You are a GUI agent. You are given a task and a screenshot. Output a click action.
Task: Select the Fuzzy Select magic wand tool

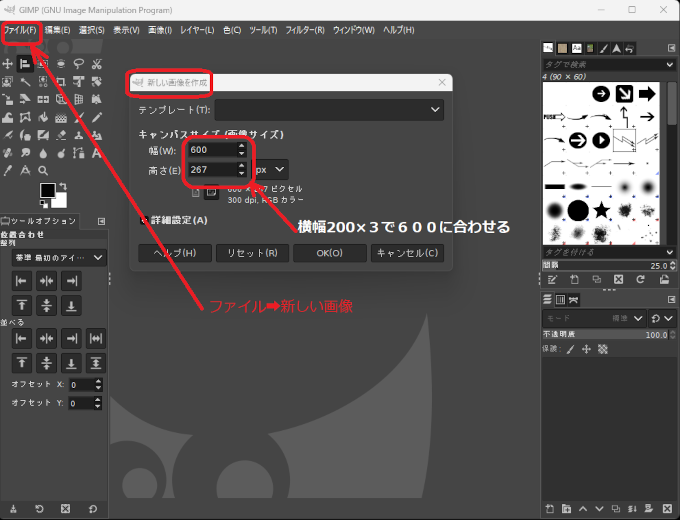[x=25, y=82]
